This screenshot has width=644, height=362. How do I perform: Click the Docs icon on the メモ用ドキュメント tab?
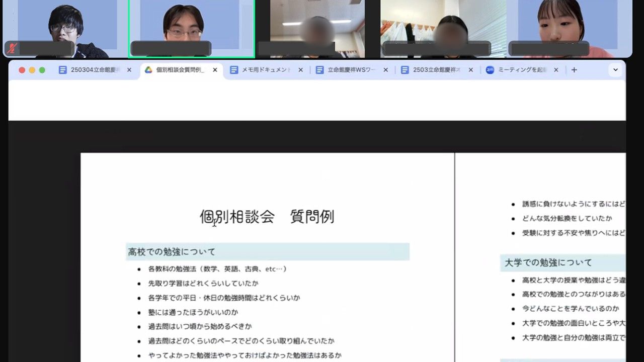(x=233, y=70)
